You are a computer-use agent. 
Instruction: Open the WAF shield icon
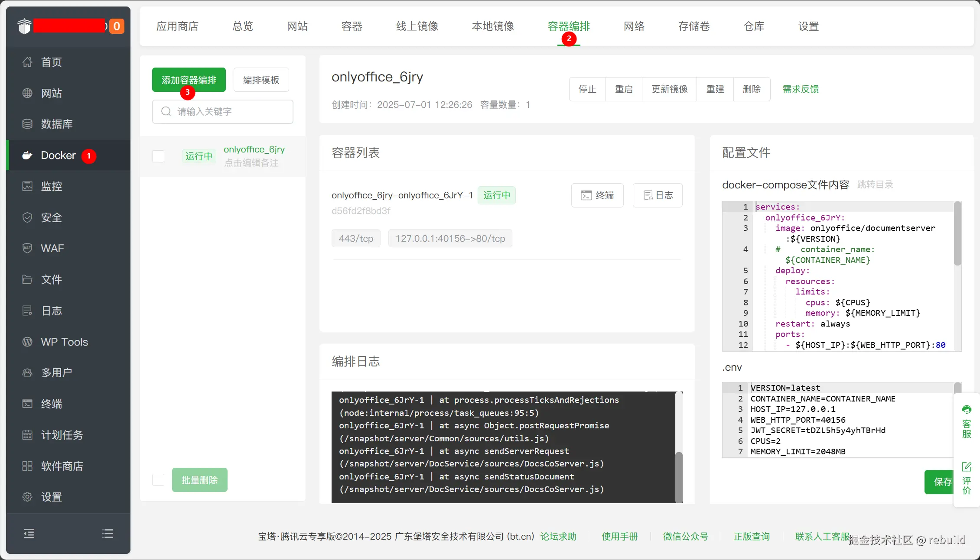tap(27, 248)
